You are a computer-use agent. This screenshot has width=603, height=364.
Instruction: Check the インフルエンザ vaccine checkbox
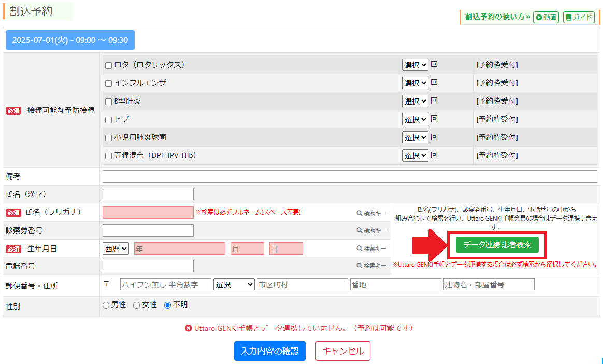tap(108, 83)
